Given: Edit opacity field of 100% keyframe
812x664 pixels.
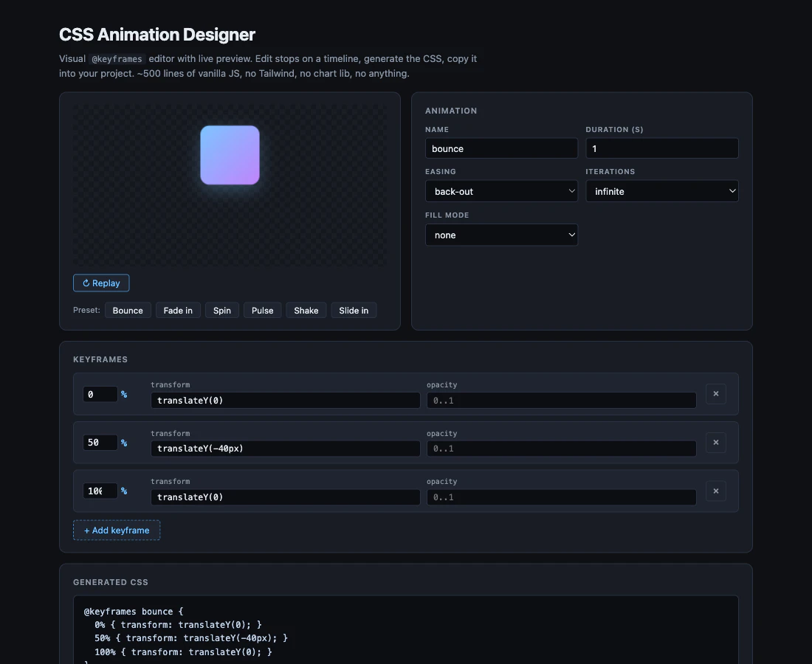Looking at the screenshot, I should pos(561,497).
